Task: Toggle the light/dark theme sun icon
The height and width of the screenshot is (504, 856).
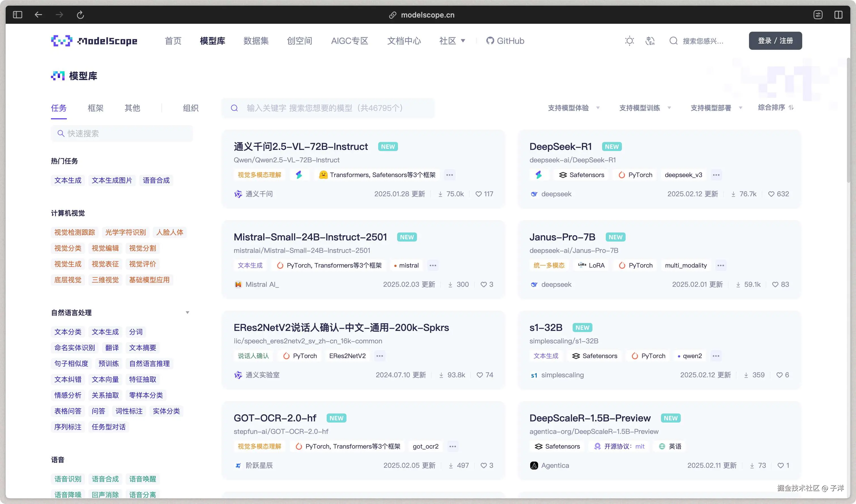Action: [629, 41]
